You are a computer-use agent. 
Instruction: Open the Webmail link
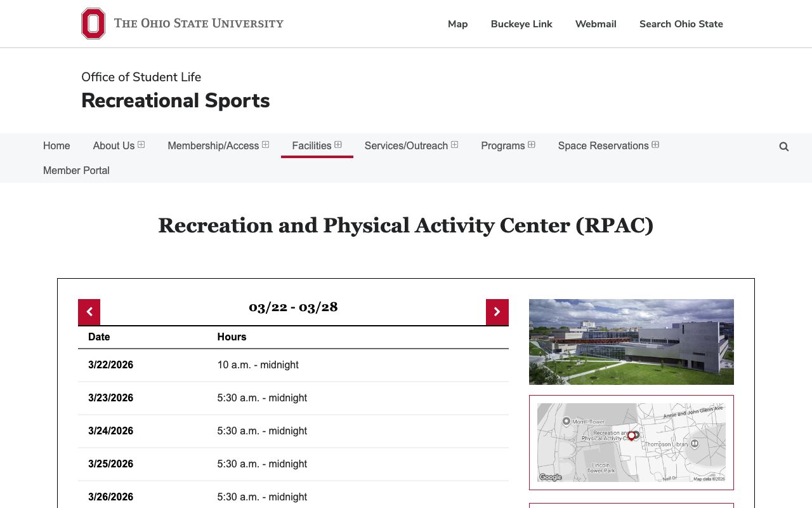click(x=596, y=24)
